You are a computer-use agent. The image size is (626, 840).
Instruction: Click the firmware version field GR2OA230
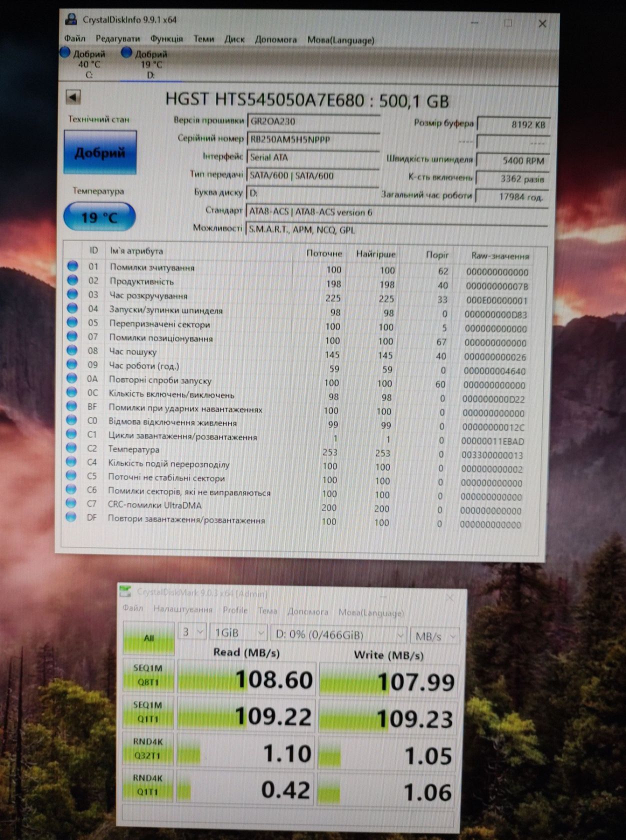coord(313,121)
